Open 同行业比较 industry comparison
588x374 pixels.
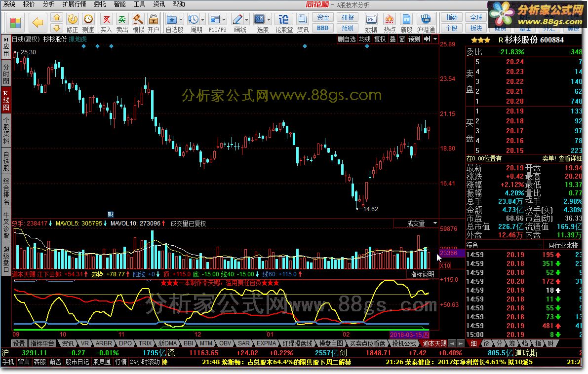pos(563,245)
